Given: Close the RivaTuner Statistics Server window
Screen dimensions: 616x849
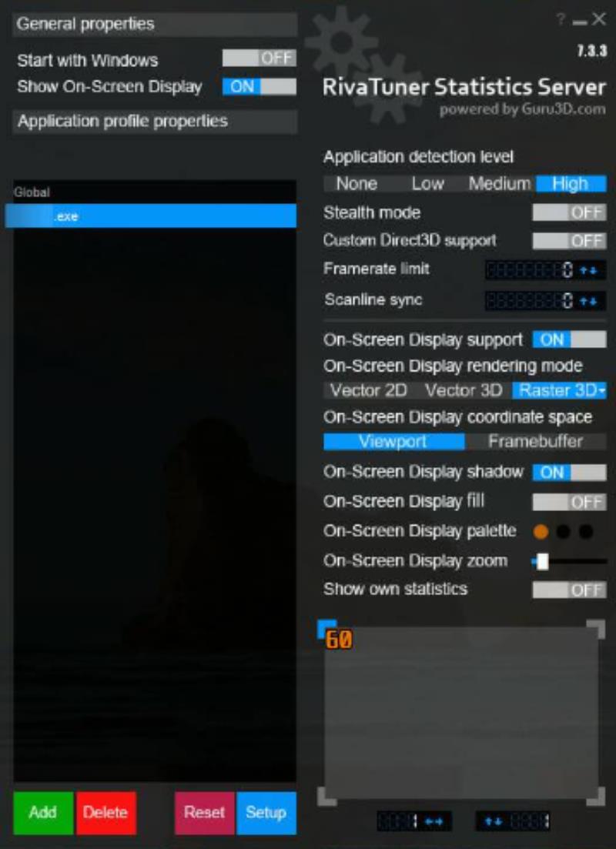Looking at the screenshot, I should (598, 19).
